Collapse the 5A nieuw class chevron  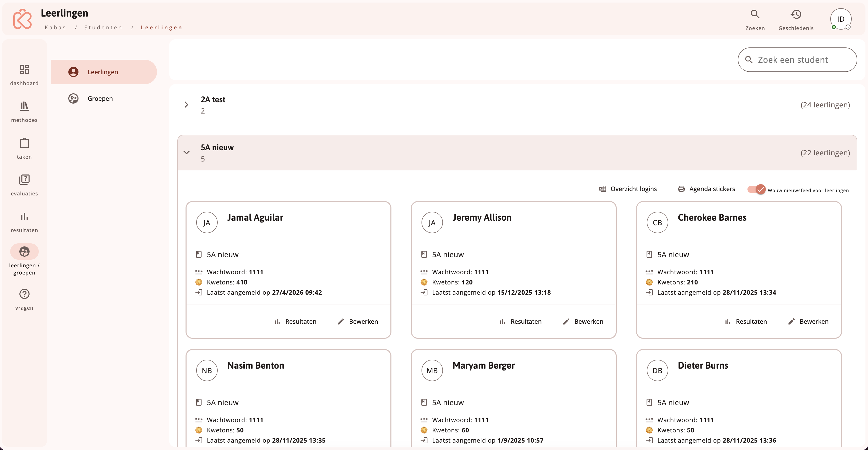[186, 153]
